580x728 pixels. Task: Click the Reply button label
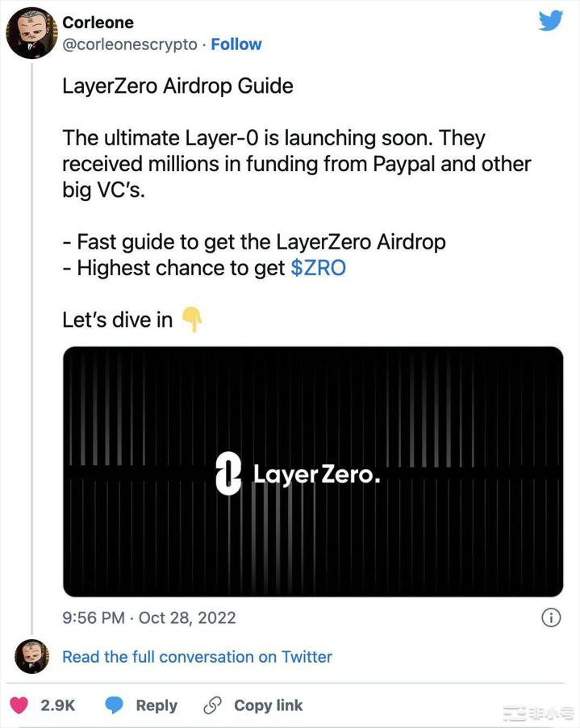pos(156,705)
